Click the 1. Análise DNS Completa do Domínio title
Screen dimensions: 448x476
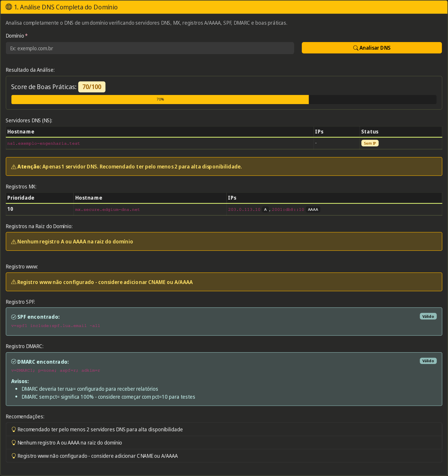coord(66,7)
